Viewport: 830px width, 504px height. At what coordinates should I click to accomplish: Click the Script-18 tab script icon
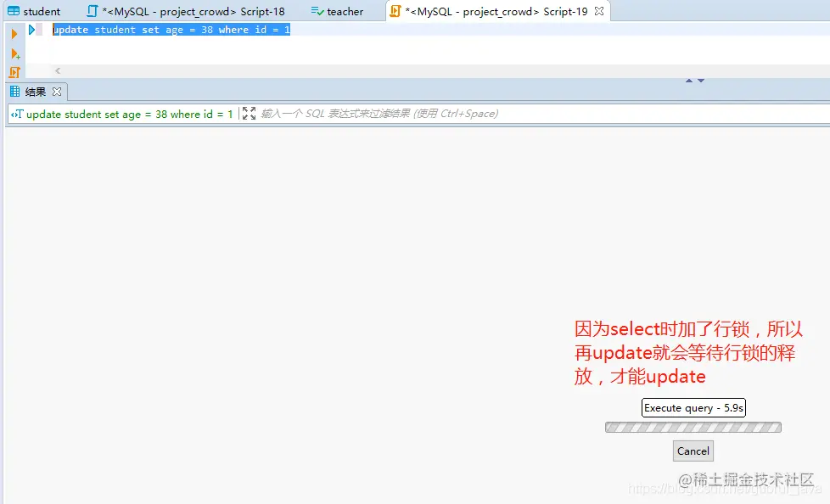click(x=93, y=11)
